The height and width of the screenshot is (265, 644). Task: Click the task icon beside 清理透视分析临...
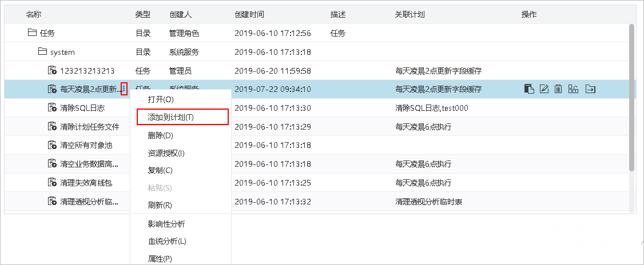(52, 202)
